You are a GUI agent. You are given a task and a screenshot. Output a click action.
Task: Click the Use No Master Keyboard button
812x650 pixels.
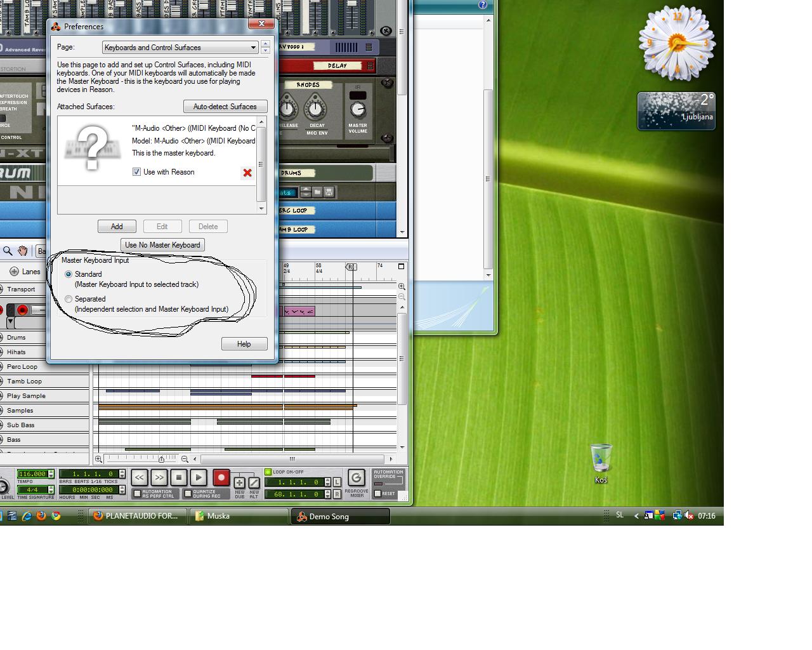[x=162, y=245]
